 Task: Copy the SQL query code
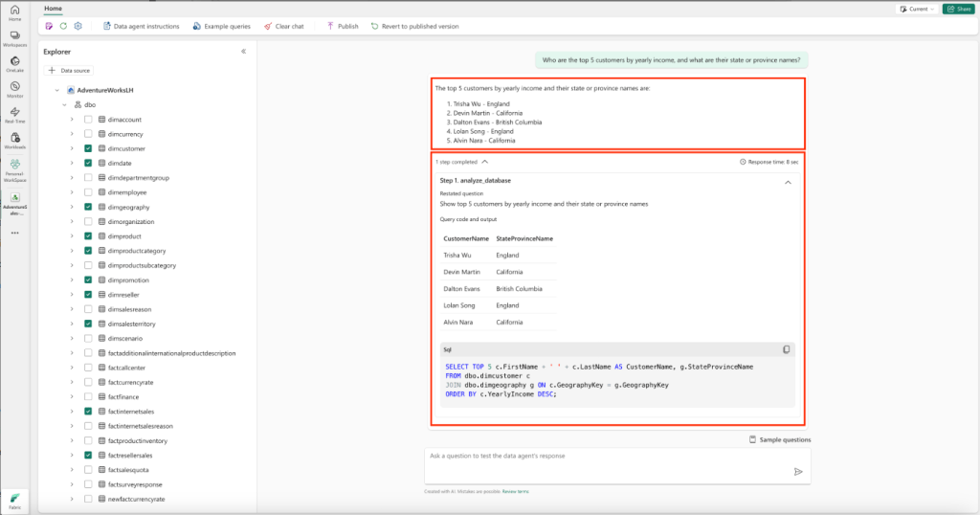[x=787, y=349]
